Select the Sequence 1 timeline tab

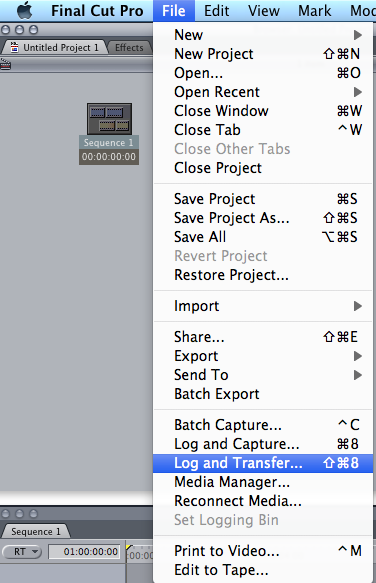(36, 532)
